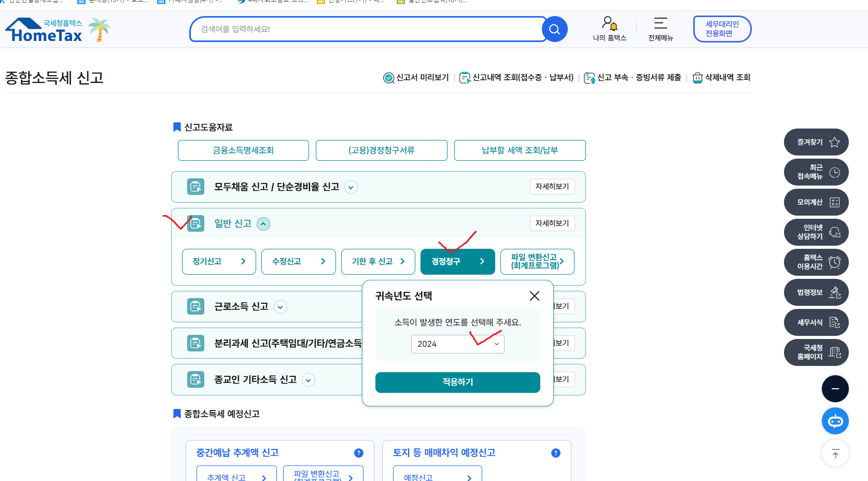Open the 2024 year dropdown

(x=457, y=344)
